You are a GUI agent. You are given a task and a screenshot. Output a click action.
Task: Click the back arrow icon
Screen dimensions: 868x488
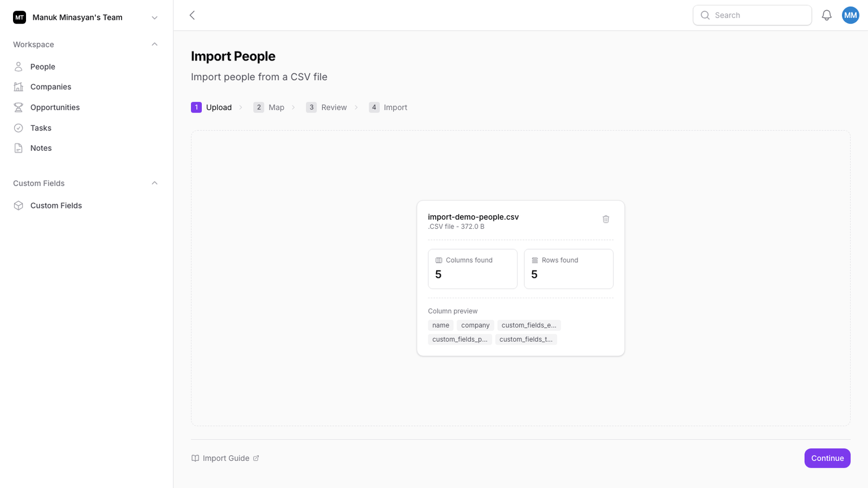[x=192, y=15]
